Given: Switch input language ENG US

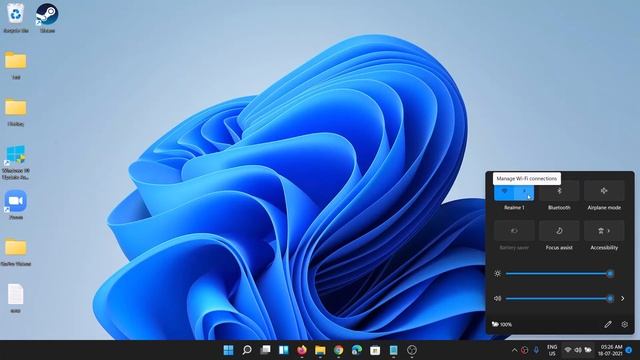Looking at the screenshot, I should 552,350.
